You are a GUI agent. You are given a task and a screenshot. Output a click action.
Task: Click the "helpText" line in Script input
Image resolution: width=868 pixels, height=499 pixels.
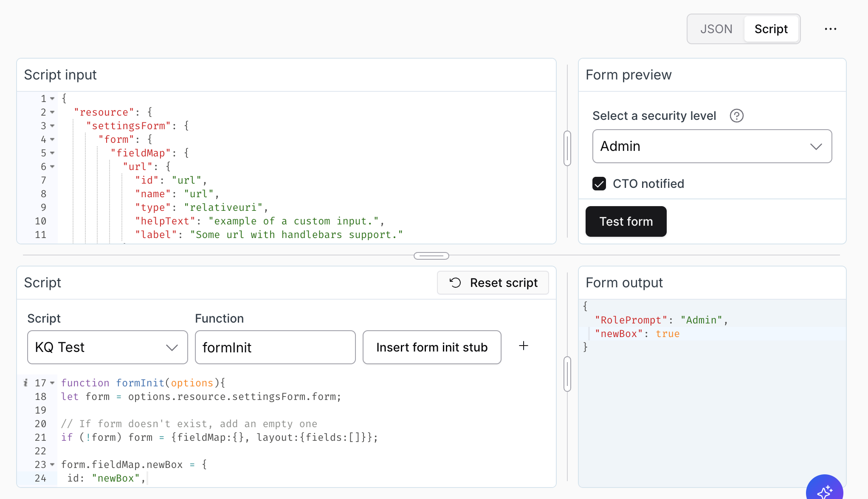(x=259, y=221)
